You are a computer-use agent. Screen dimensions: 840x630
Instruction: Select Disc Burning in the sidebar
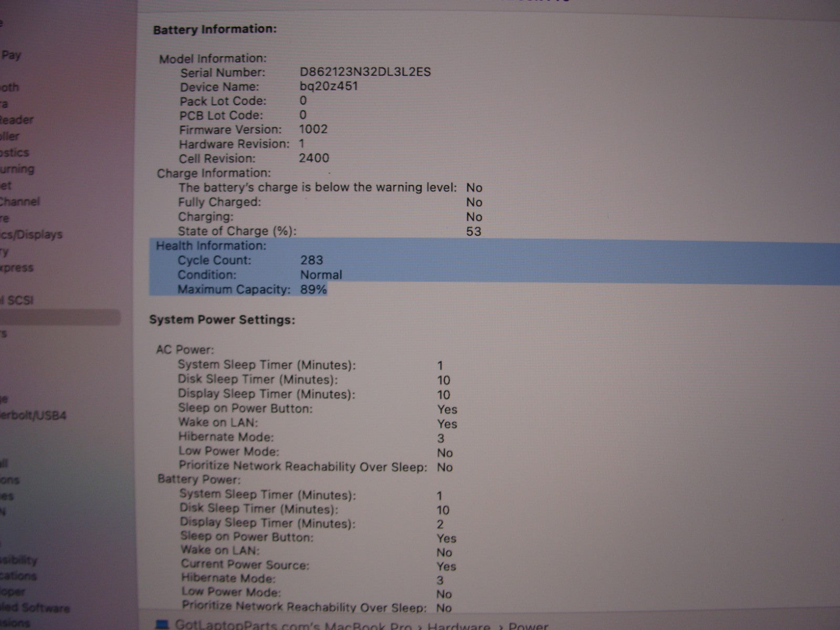(x=17, y=169)
